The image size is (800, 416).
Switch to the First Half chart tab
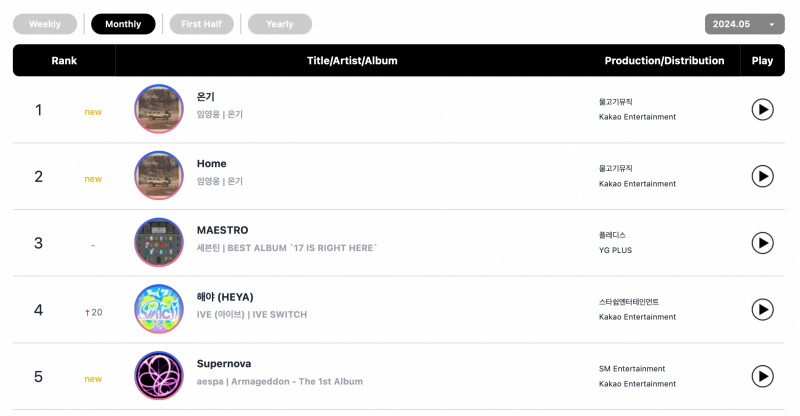pyautogui.click(x=202, y=24)
